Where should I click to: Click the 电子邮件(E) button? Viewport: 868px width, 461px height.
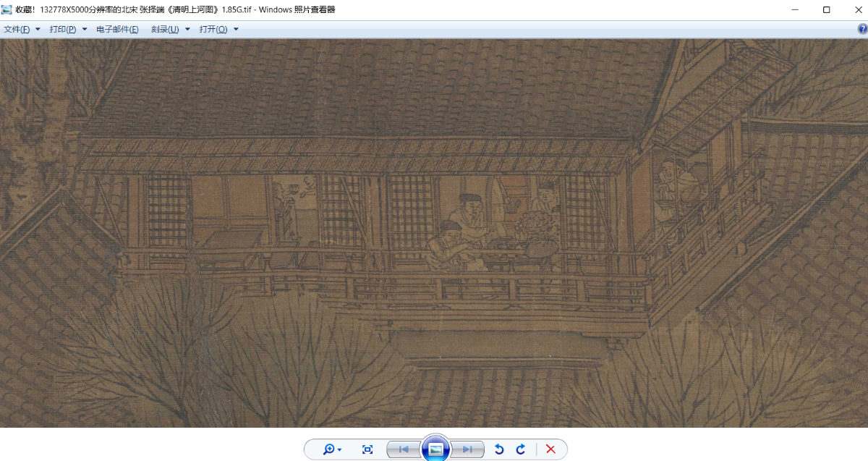coord(117,29)
